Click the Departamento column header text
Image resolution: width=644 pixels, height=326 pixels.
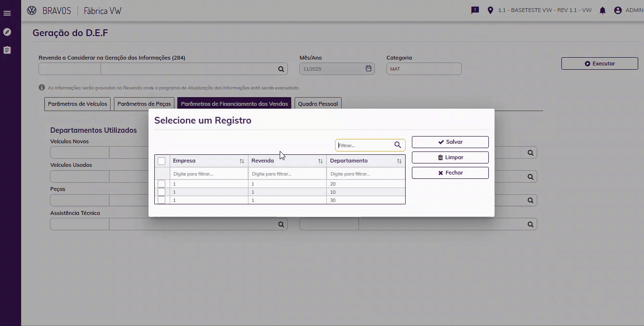click(349, 161)
